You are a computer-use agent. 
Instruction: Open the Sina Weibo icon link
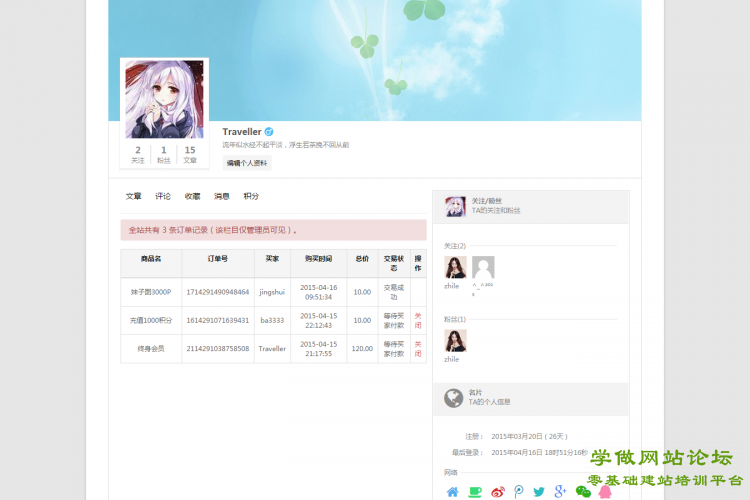coord(498,491)
